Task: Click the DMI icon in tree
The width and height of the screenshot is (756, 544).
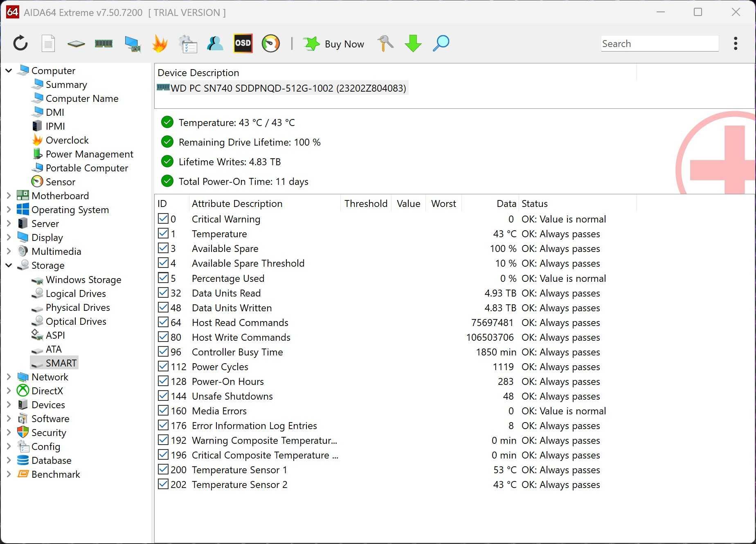Action: click(x=38, y=111)
